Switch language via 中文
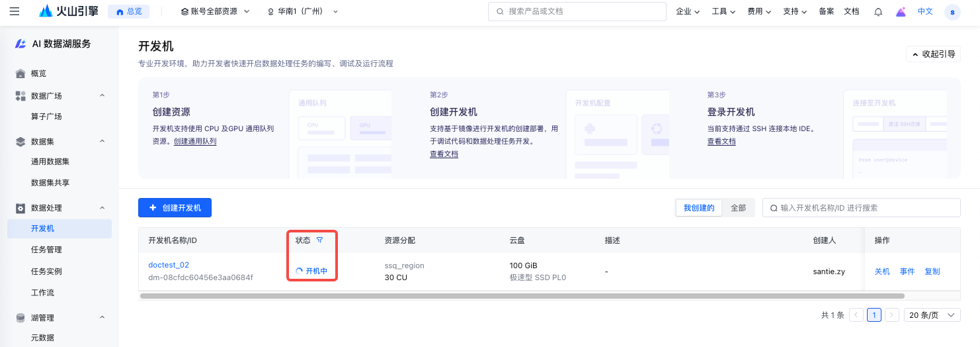Image resolution: width=980 pixels, height=347 pixels. pyautogui.click(x=925, y=11)
